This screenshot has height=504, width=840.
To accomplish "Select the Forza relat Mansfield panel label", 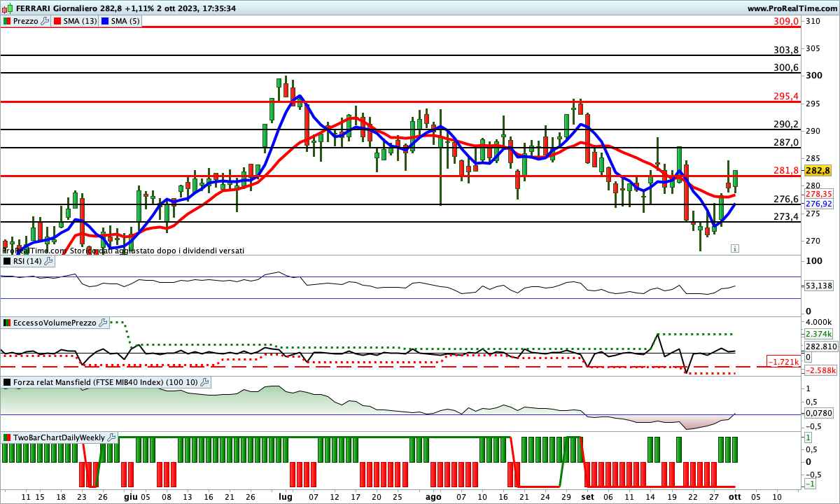I will point(106,382).
